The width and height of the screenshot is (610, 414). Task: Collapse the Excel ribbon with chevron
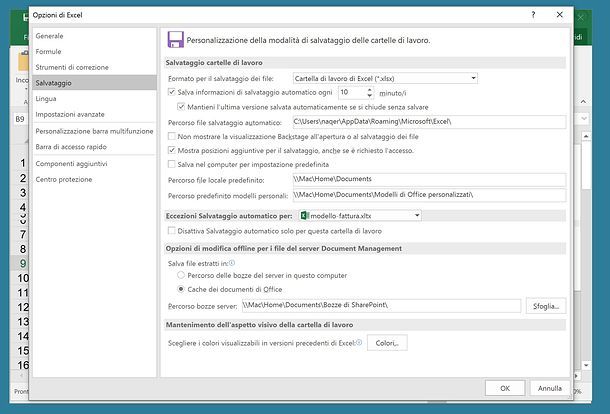tap(583, 102)
